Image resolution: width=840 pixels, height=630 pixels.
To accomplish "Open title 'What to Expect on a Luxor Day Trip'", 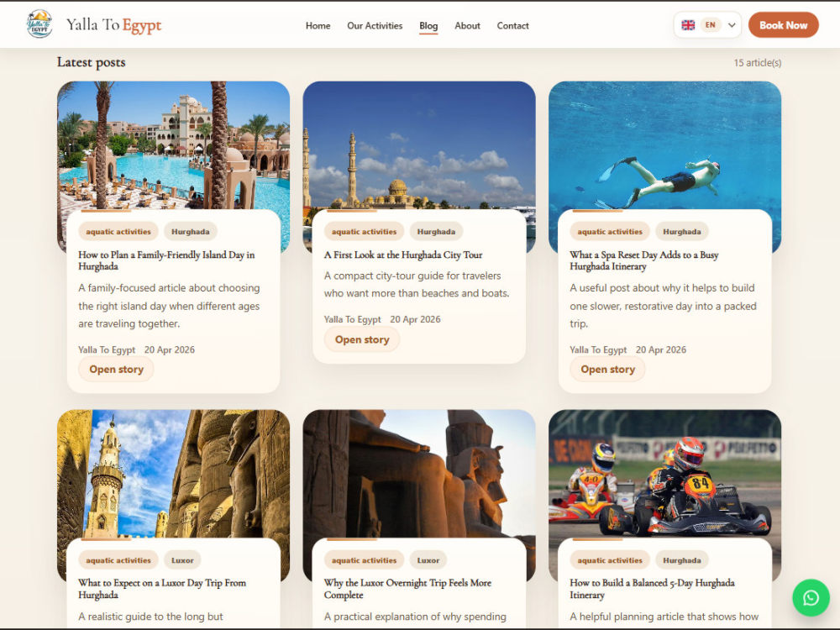I will tap(162, 589).
